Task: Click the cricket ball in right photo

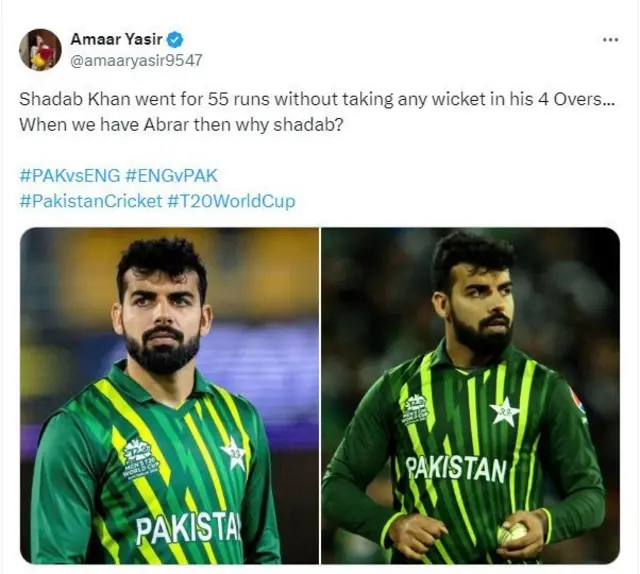Action: coord(512,533)
